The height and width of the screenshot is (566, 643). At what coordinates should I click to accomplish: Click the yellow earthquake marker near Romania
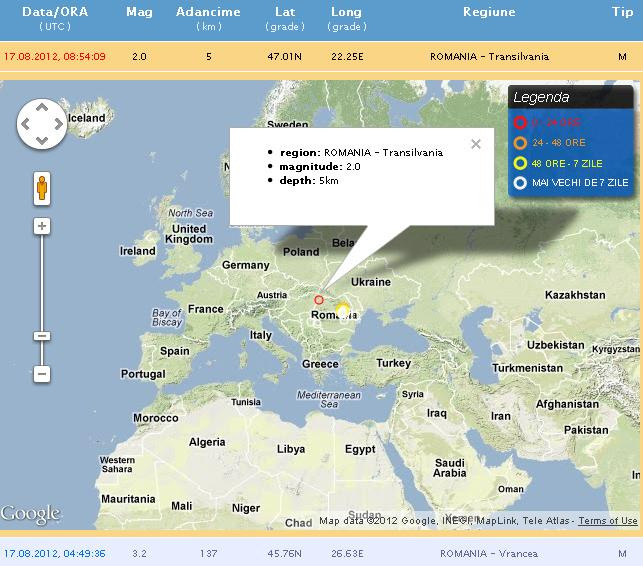343,309
